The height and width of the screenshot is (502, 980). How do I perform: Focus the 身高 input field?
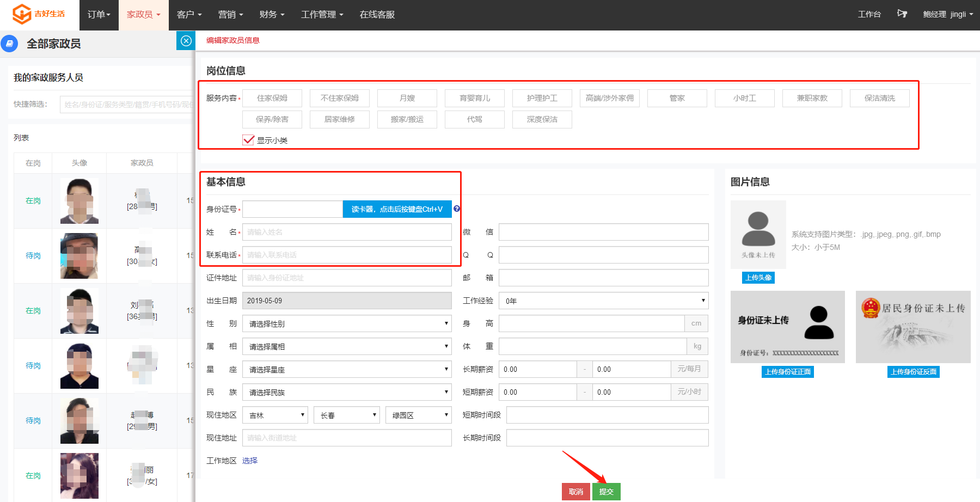point(592,323)
